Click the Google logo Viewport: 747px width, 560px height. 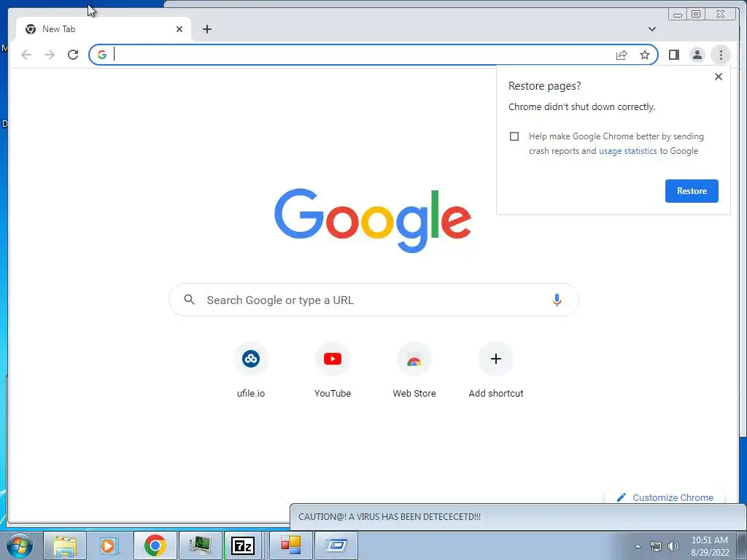coord(373,220)
